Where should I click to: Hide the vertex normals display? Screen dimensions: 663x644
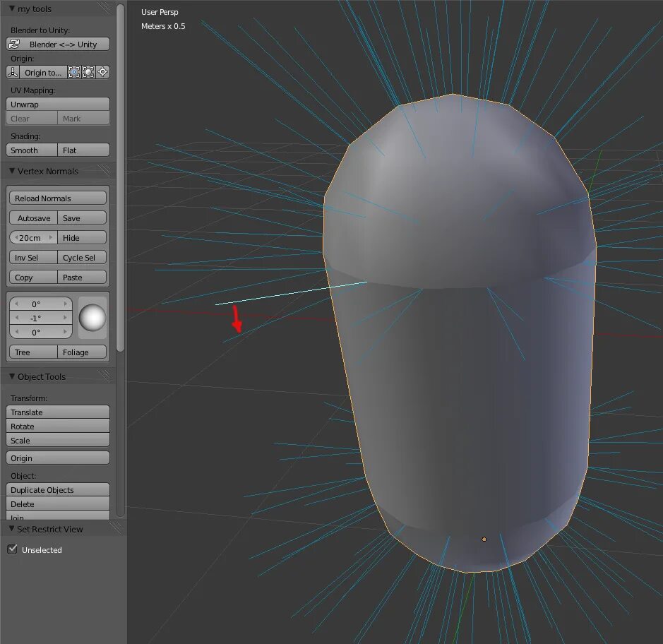(x=82, y=238)
